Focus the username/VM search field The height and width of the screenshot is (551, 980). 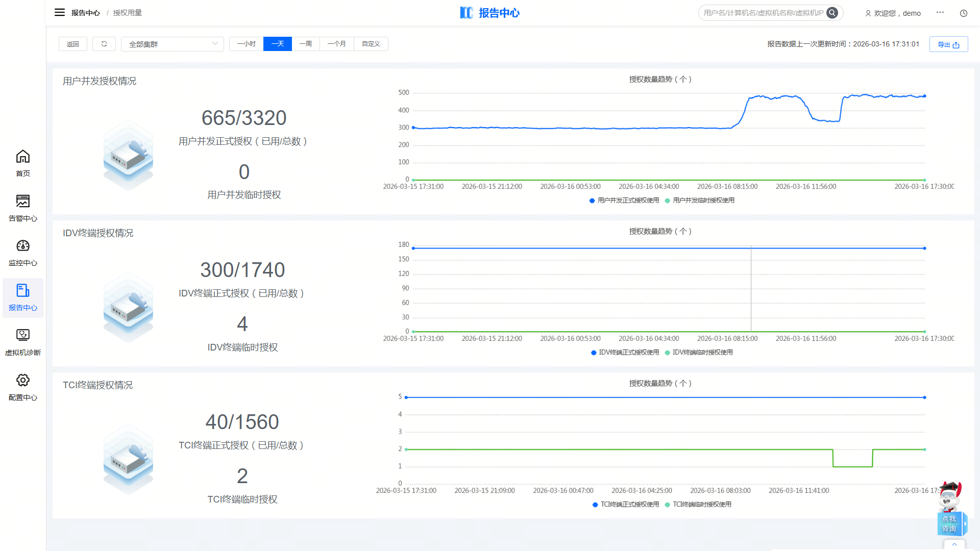click(763, 13)
